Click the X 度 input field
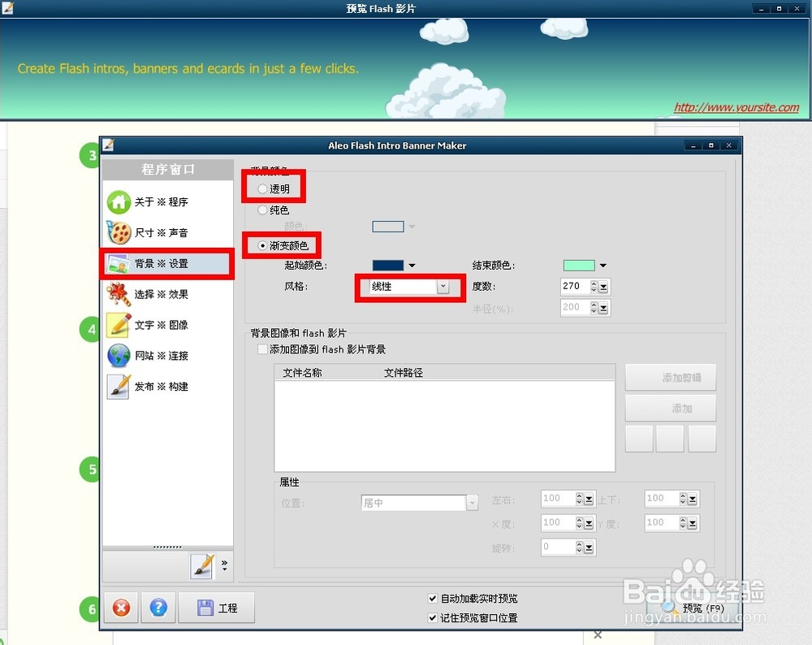 tap(559, 522)
